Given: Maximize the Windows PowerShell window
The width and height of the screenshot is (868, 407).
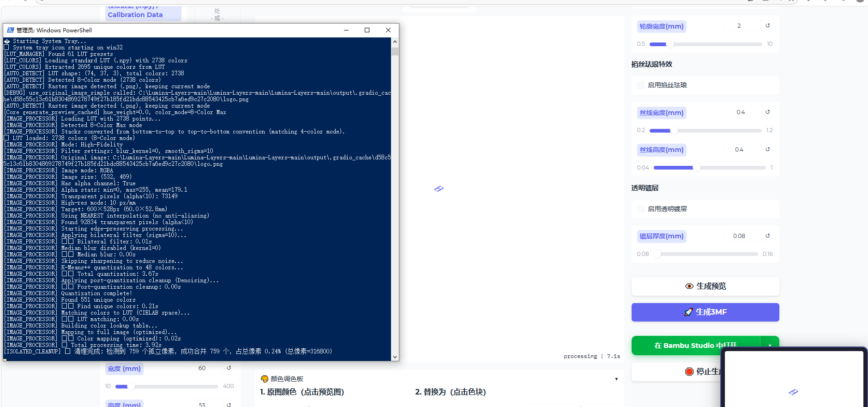Looking at the screenshot, I should [x=367, y=30].
